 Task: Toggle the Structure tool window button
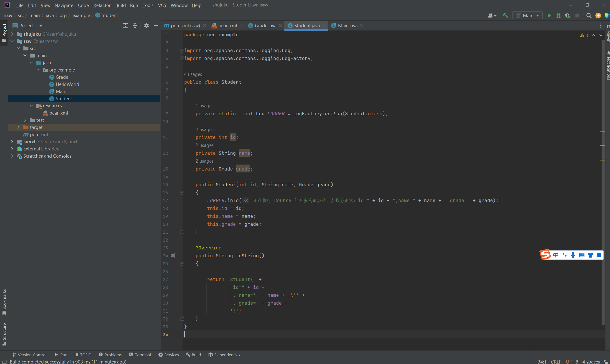point(4,334)
